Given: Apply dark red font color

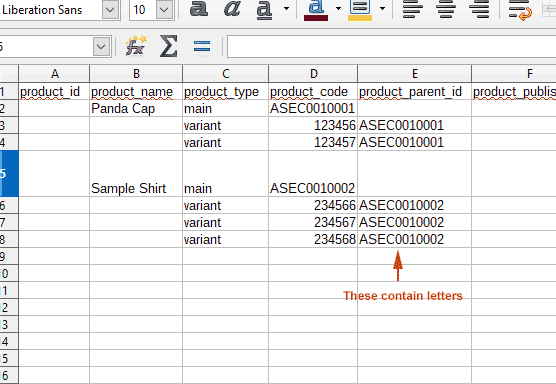Looking at the screenshot, I should click(x=316, y=10).
